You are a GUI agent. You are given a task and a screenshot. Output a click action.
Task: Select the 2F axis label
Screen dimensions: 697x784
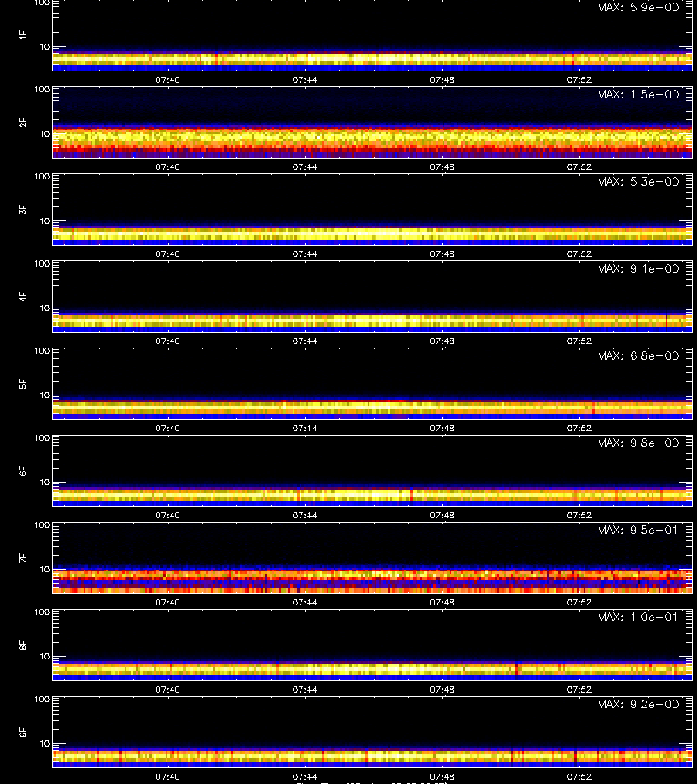click(23, 123)
